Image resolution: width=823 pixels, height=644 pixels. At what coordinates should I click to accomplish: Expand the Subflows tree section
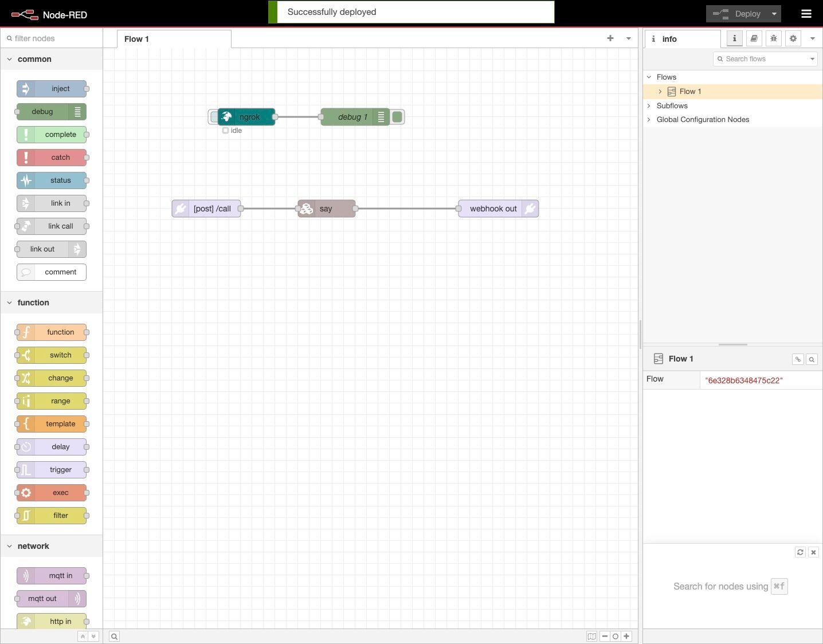click(649, 105)
